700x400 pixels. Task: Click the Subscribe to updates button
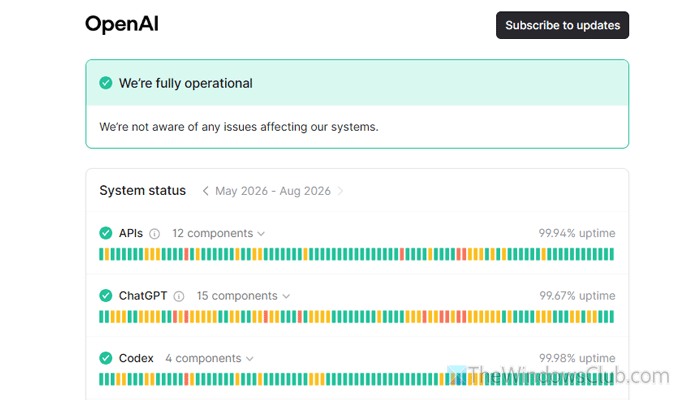tap(562, 25)
